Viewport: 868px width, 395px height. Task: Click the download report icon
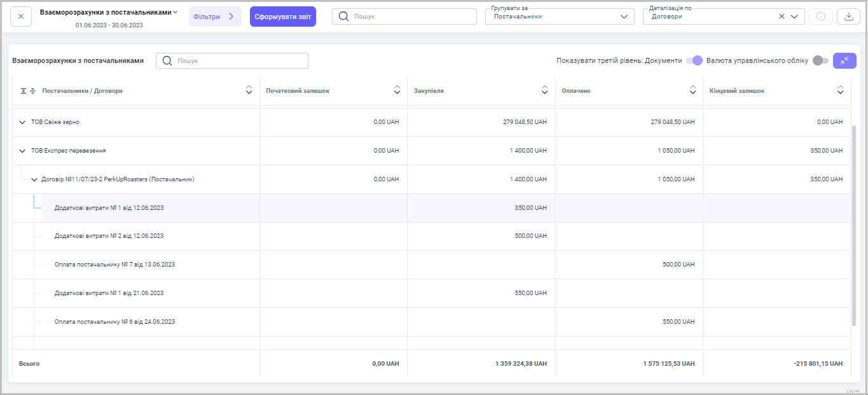tap(848, 17)
